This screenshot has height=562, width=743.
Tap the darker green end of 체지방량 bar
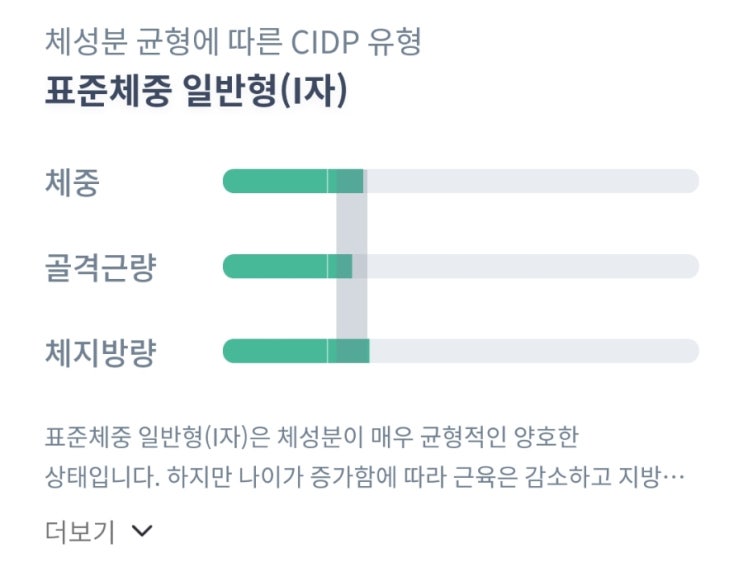coord(353,351)
